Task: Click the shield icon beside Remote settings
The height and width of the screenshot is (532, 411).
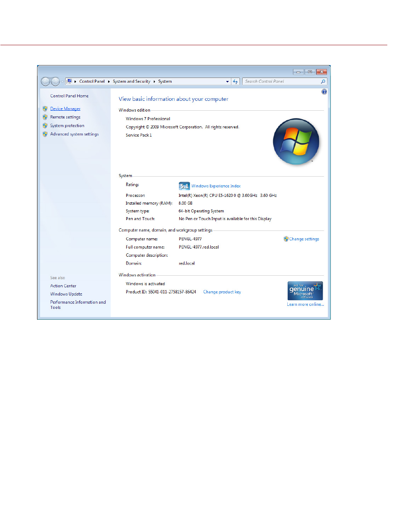Action: pos(45,117)
